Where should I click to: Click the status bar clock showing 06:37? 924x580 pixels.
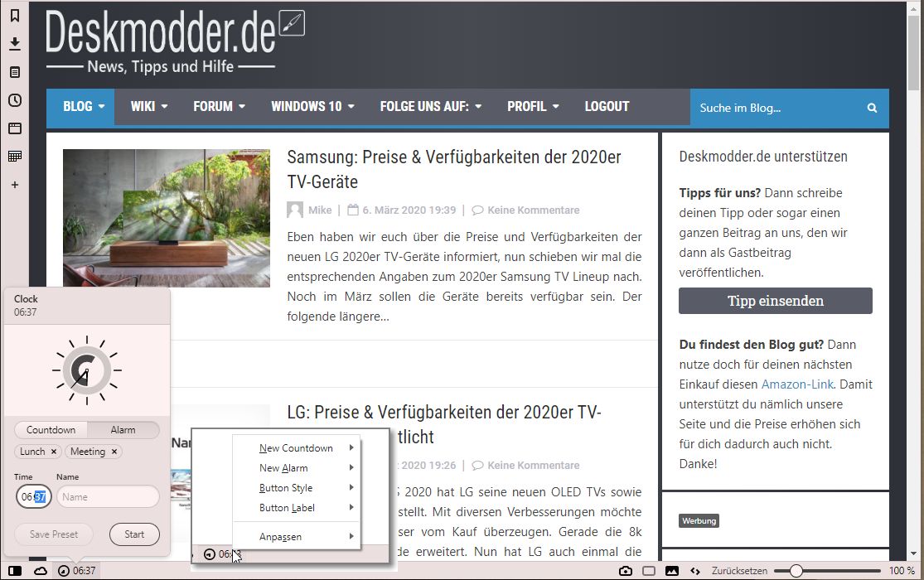coord(76,571)
